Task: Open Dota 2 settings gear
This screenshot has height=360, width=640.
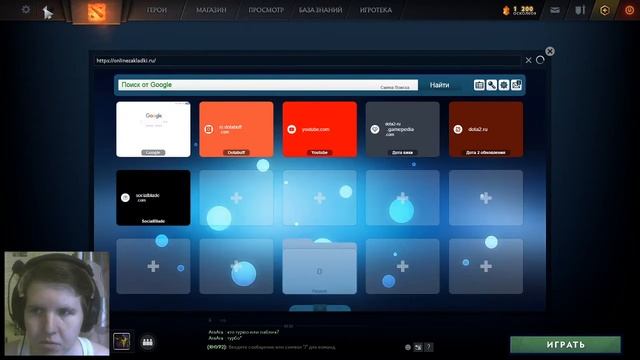Action: (x=26, y=9)
